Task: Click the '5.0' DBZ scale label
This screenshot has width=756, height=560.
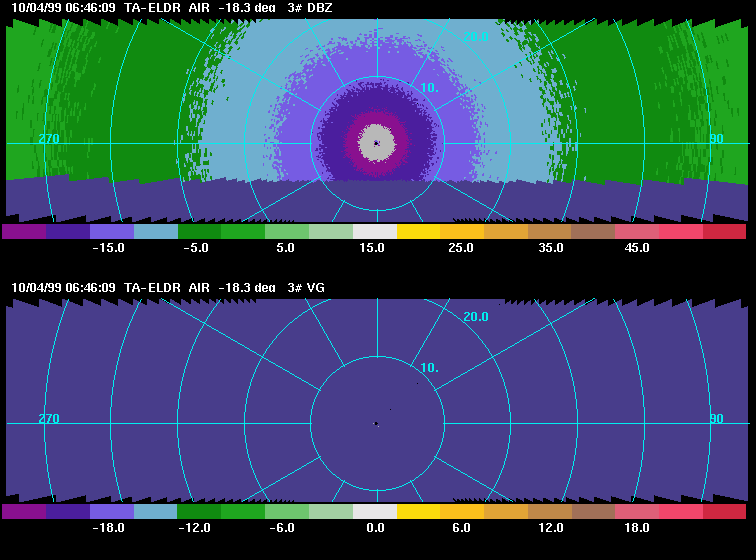Action: (285, 248)
